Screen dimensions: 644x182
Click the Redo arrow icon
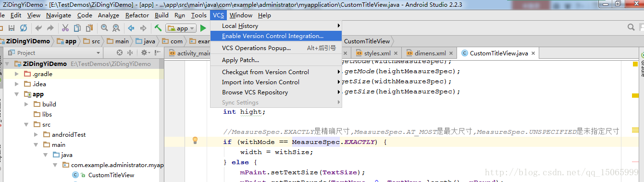coord(50,28)
